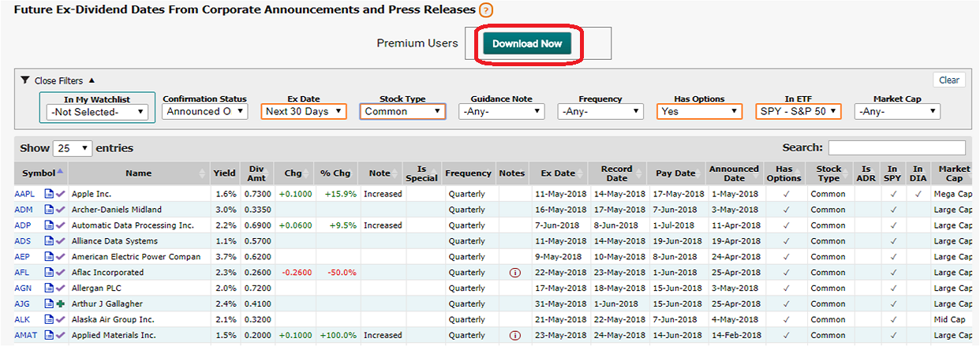Open the document icon for ADP row
Screen dimensions: 980x346
[49, 225]
